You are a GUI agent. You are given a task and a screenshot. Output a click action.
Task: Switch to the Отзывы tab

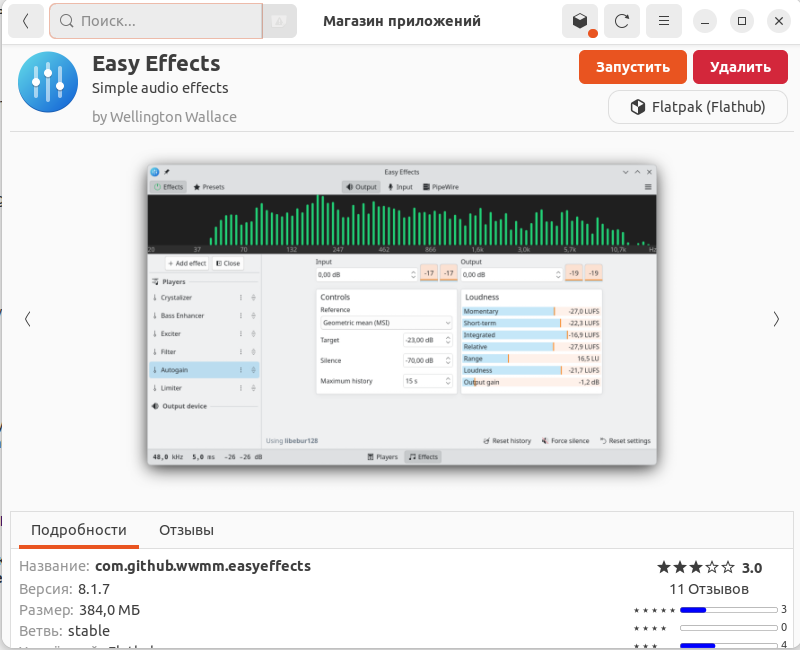(186, 530)
